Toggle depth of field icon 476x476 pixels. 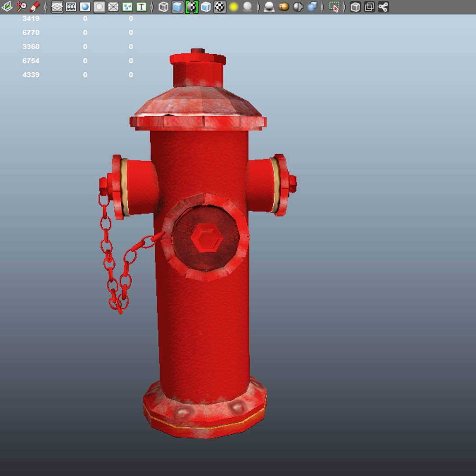(312, 7)
